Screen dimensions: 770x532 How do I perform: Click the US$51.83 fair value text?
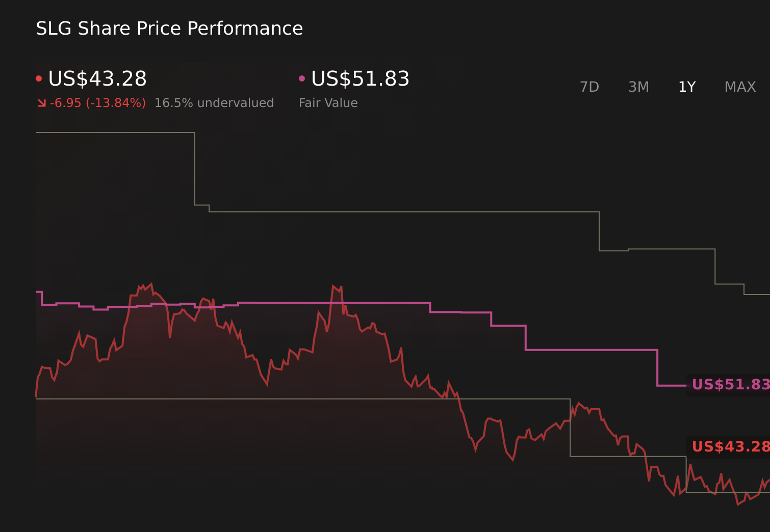(x=360, y=79)
